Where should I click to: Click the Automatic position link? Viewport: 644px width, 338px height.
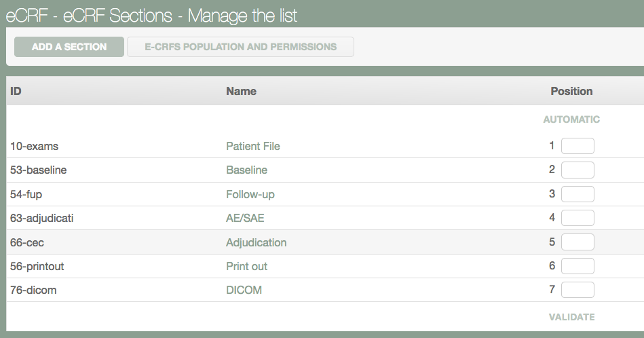[571, 119]
